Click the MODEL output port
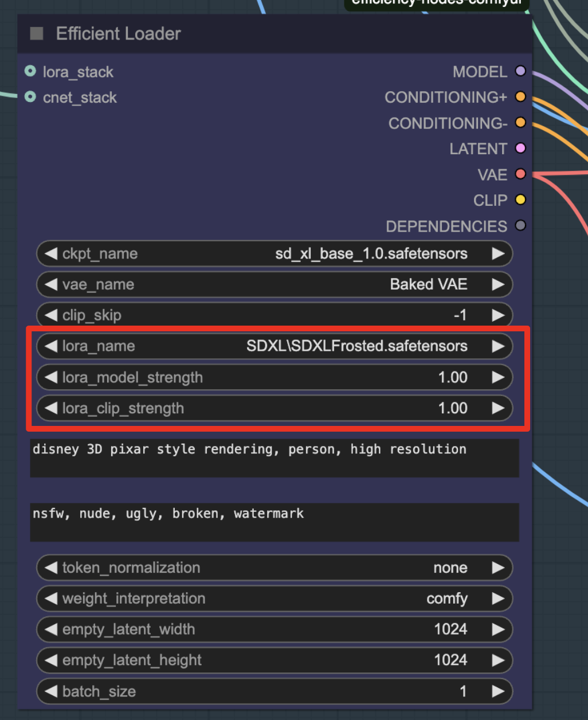 click(520, 71)
